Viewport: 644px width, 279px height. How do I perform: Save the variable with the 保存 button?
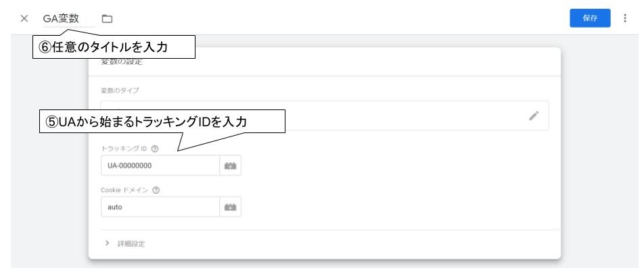pos(590,18)
